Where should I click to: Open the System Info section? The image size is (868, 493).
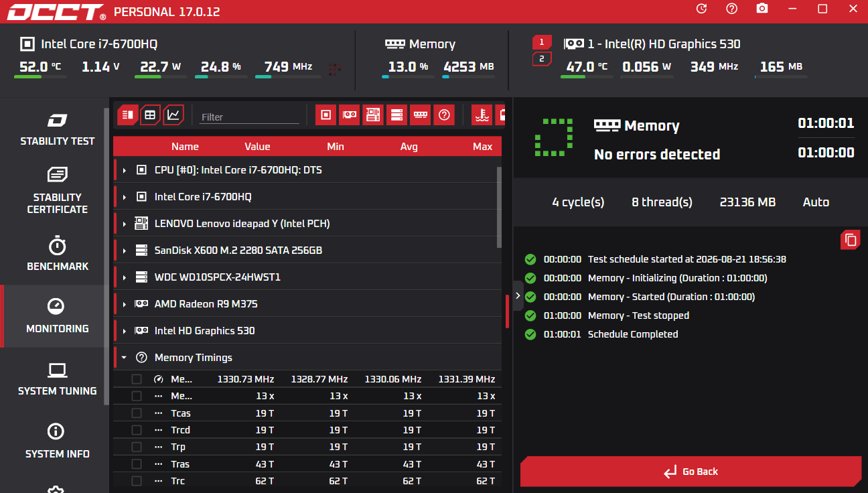click(57, 441)
